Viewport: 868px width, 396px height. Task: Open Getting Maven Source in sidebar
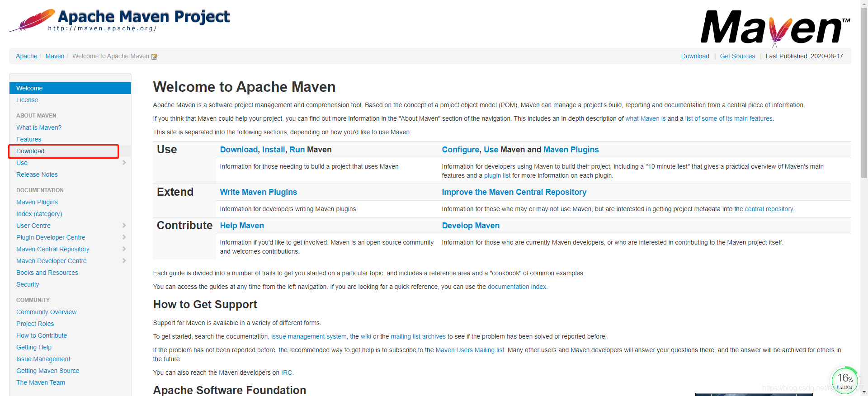pyautogui.click(x=48, y=371)
